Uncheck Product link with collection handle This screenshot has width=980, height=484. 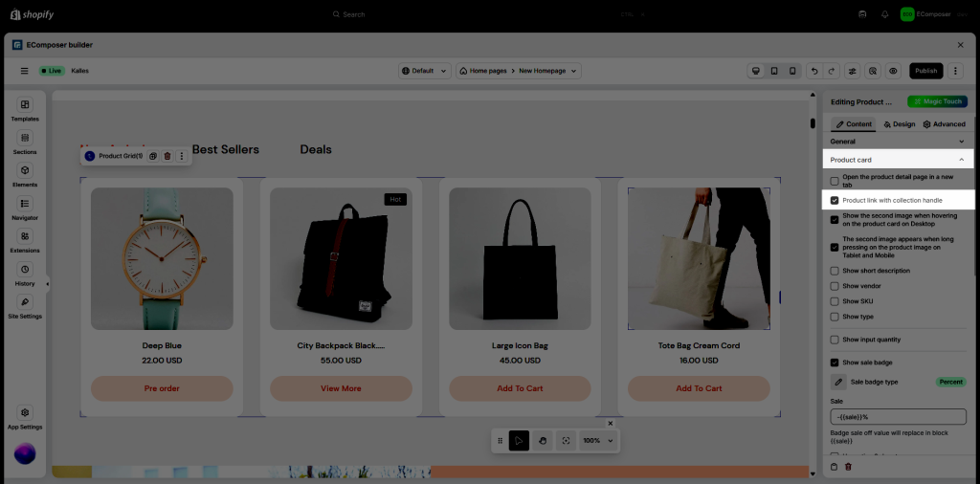tap(835, 200)
